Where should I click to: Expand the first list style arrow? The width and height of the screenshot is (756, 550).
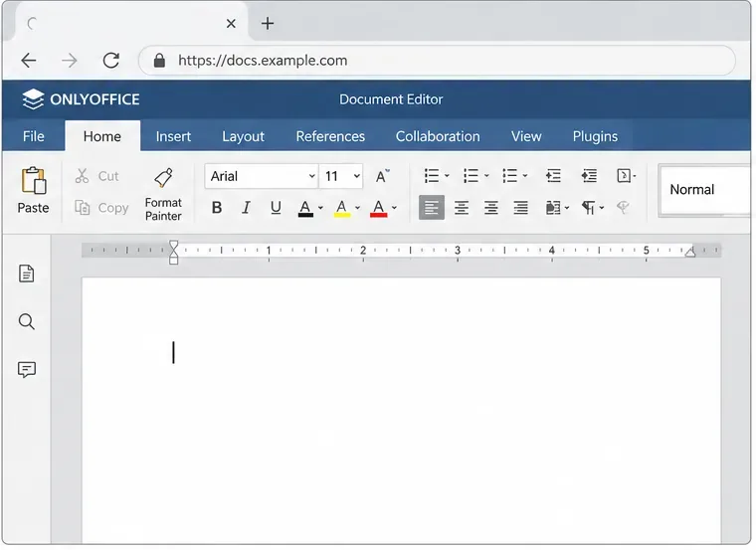(x=447, y=176)
